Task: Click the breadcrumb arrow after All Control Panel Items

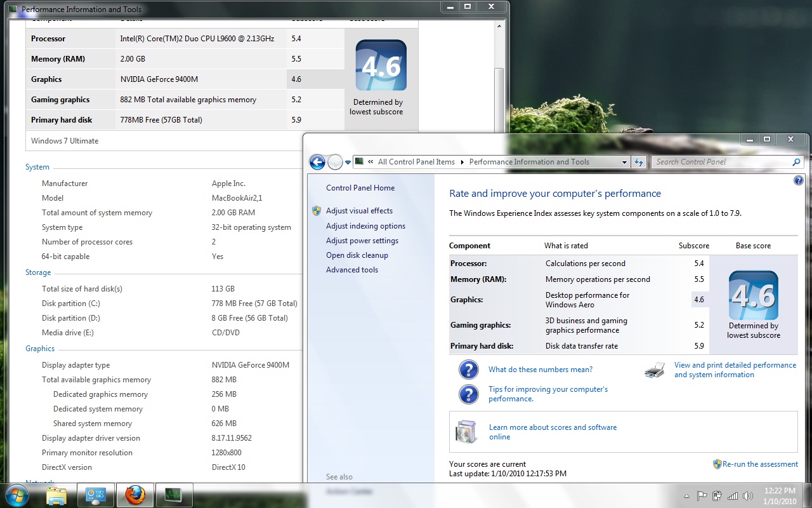Action: coord(462,162)
